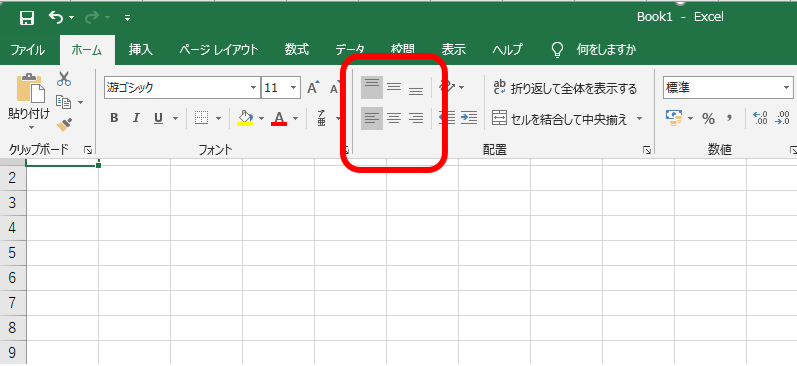Go to the 数式 tab

pyautogui.click(x=296, y=50)
